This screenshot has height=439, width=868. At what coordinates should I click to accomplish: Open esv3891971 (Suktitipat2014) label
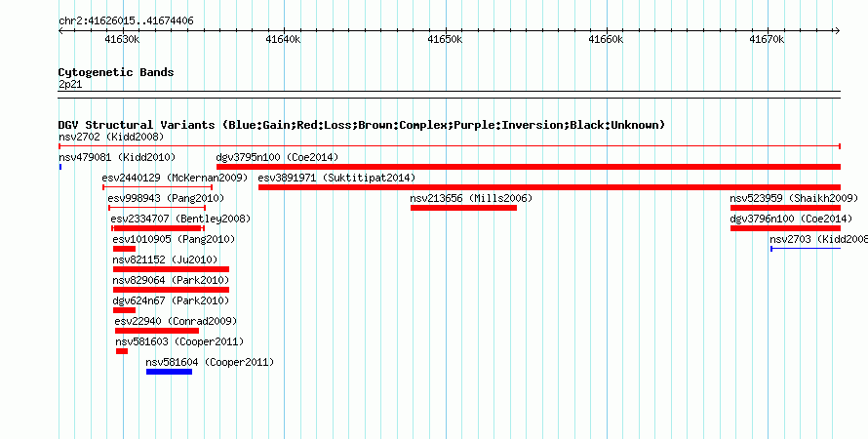(x=336, y=178)
